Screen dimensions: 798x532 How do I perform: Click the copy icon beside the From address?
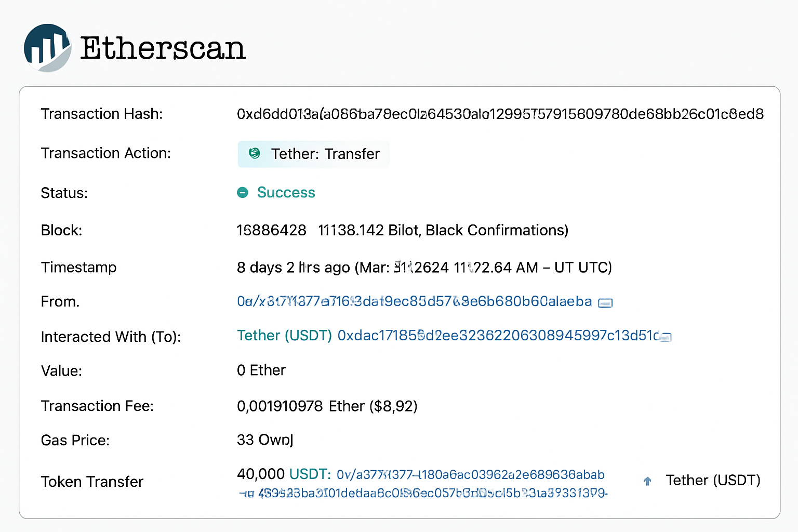pos(605,302)
